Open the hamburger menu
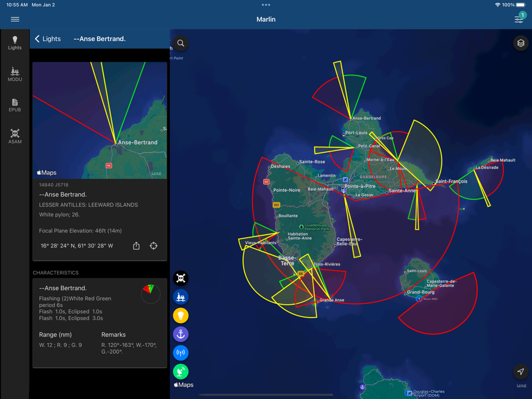 15,19
